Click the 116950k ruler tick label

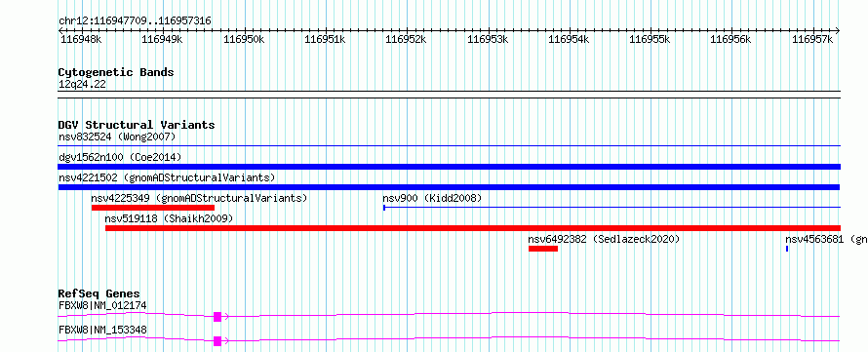point(244,39)
